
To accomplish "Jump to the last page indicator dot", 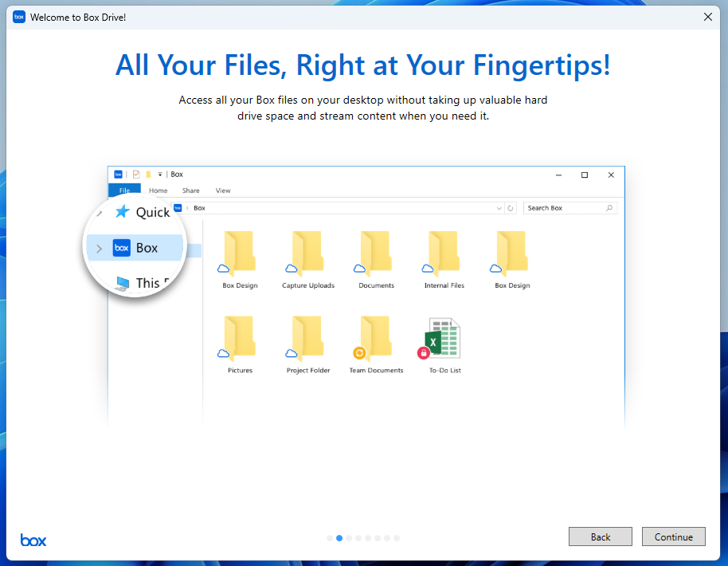I will 397,538.
